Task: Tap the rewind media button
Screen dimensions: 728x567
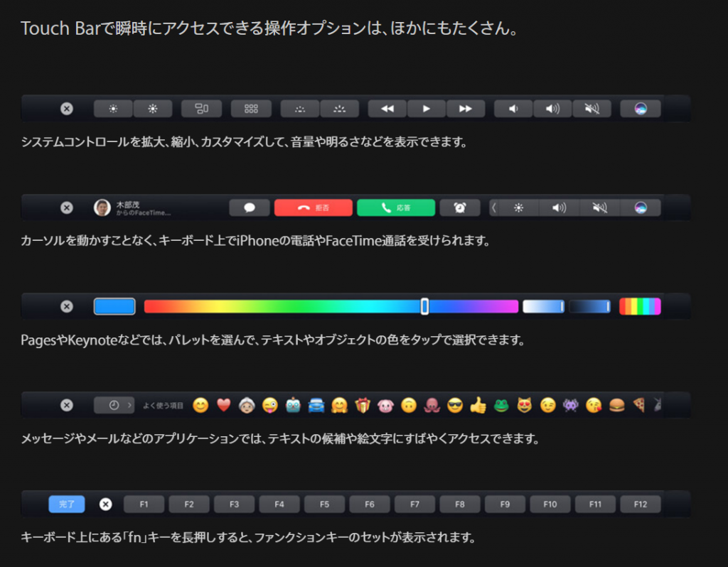Action: pyautogui.click(x=387, y=109)
